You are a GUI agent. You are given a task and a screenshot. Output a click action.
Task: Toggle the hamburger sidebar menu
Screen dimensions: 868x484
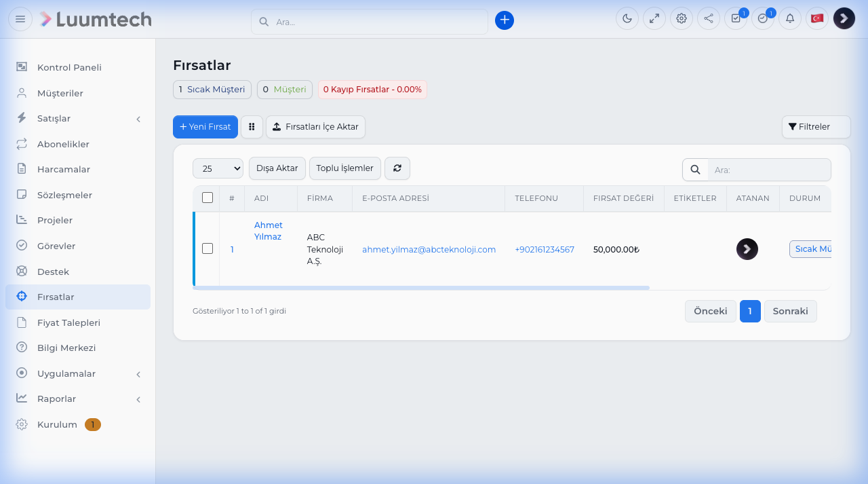20,19
